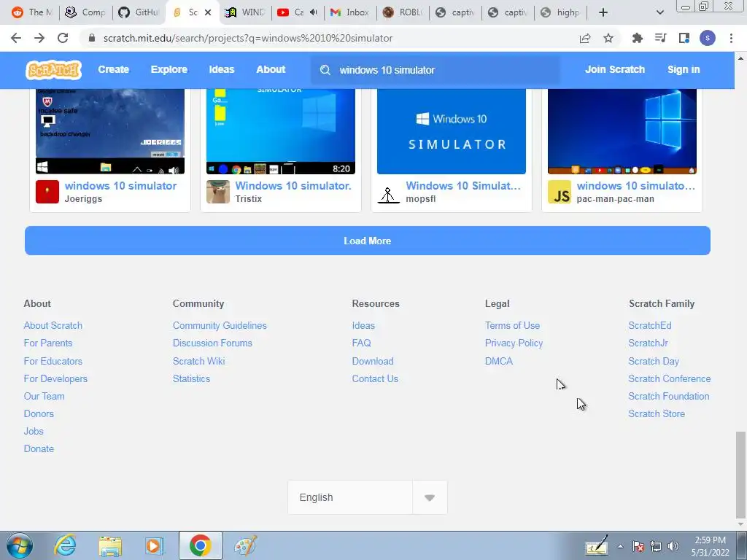Open Windows Explorer folder in taskbar
Image resolution: width=747 pixels, height=560 pixels.
(x=110, y=546)
